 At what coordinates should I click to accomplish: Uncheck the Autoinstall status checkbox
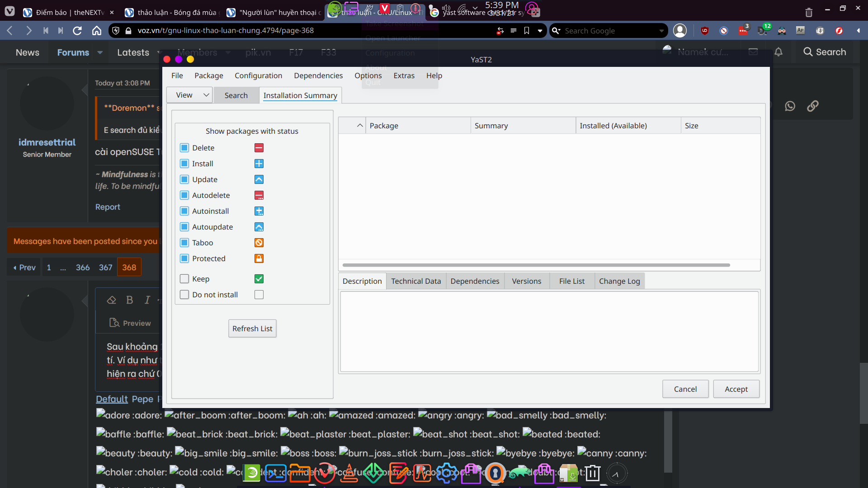(184, 211)
